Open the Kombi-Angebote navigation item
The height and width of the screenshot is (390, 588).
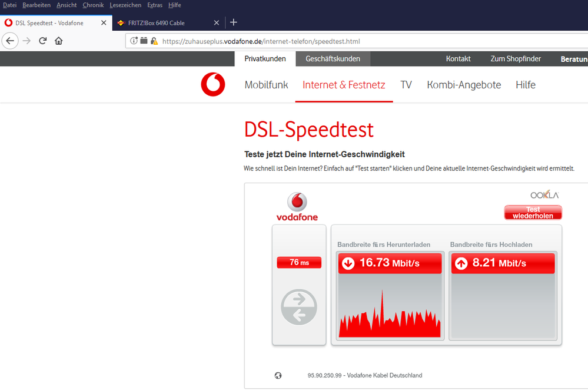click(x=464, y=85)
